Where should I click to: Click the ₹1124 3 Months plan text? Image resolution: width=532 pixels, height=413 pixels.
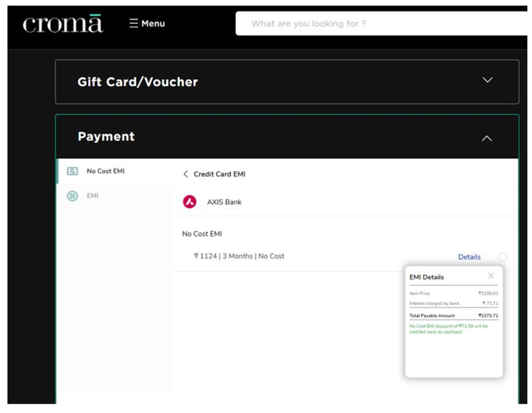(239, 256)
